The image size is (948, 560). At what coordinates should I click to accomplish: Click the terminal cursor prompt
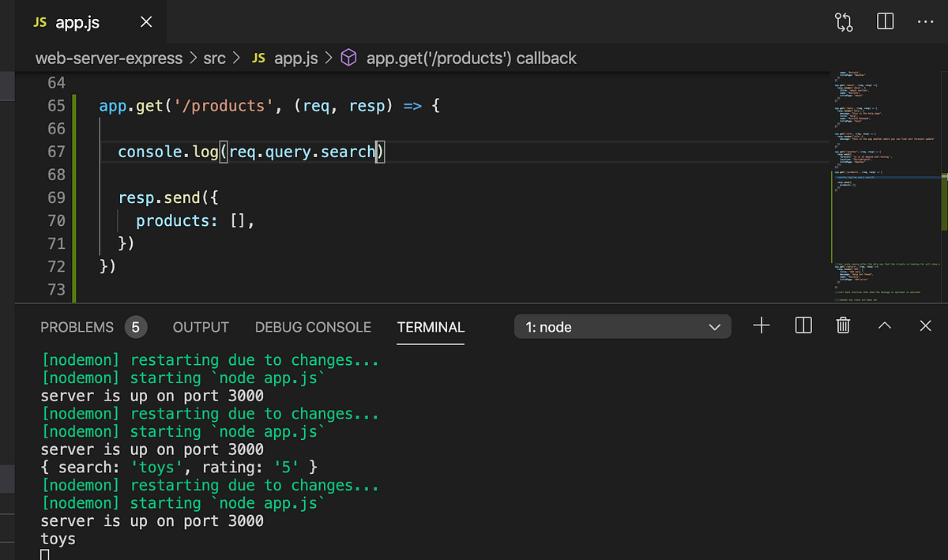pyautogui.click(x=45, y=554)
